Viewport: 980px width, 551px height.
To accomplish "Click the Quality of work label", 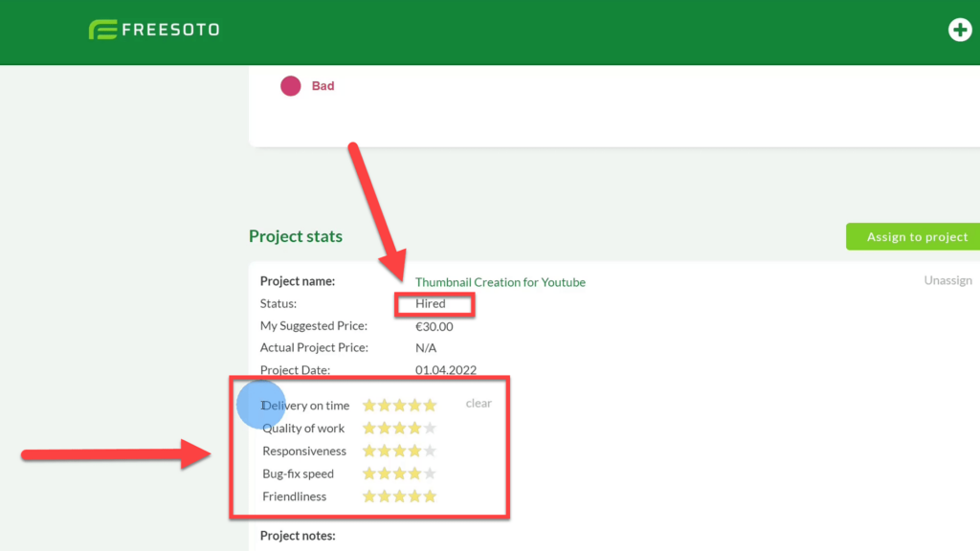I will coord(303,428).
